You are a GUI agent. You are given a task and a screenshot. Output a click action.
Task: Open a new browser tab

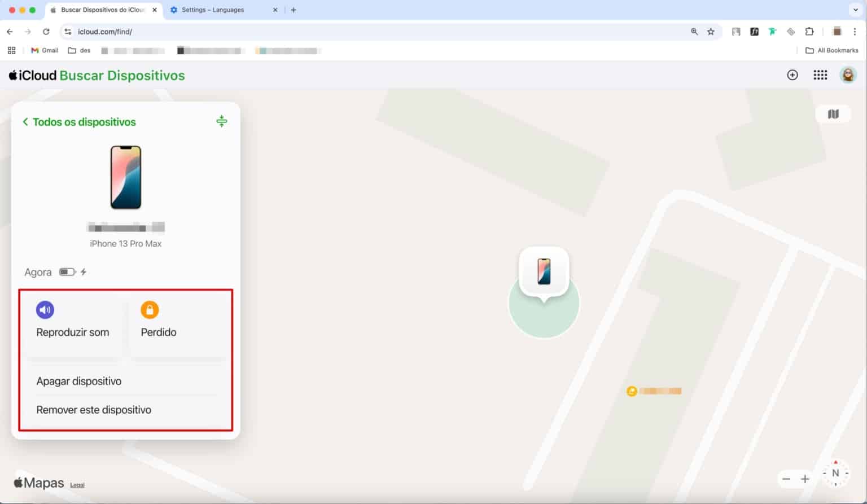[x=294, y=10]
